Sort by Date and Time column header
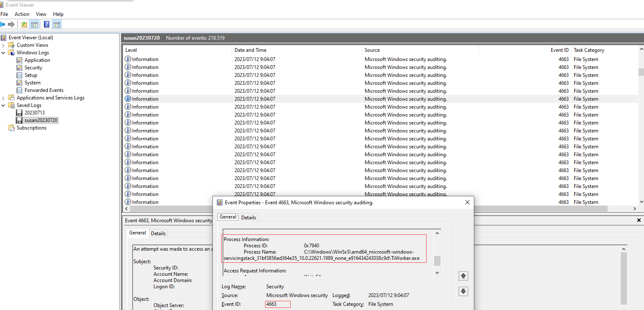This screenshot has width=644, height=310. [297, 50]
